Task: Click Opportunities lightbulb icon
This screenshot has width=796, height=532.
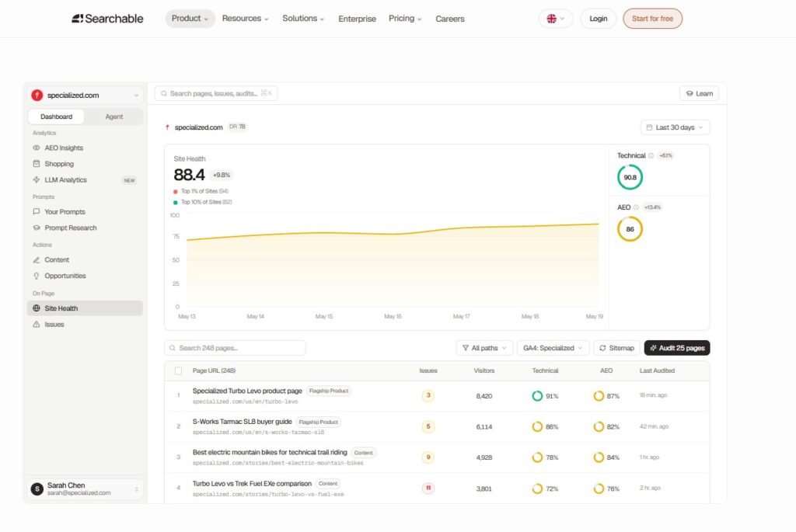Action: coord(37,276)
